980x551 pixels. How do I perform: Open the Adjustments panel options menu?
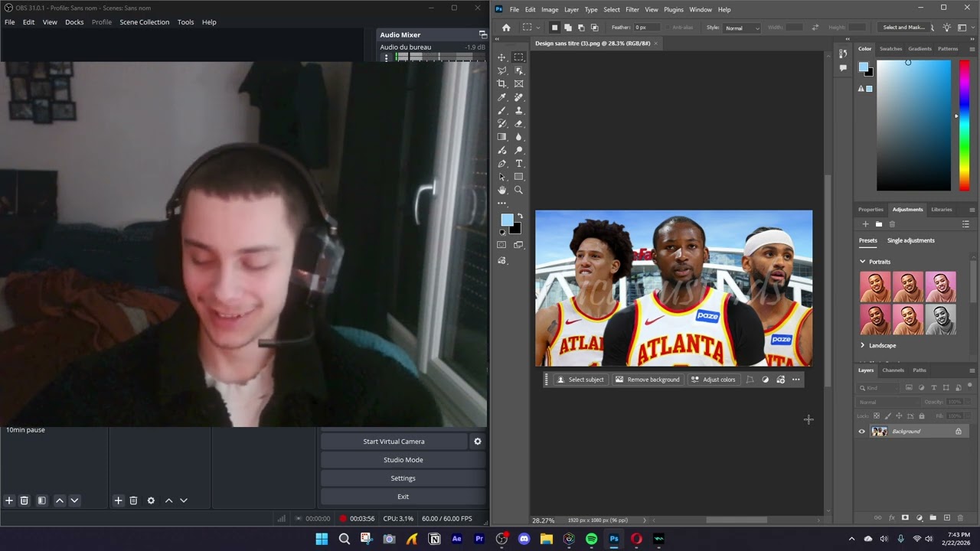tap(972, 210)
